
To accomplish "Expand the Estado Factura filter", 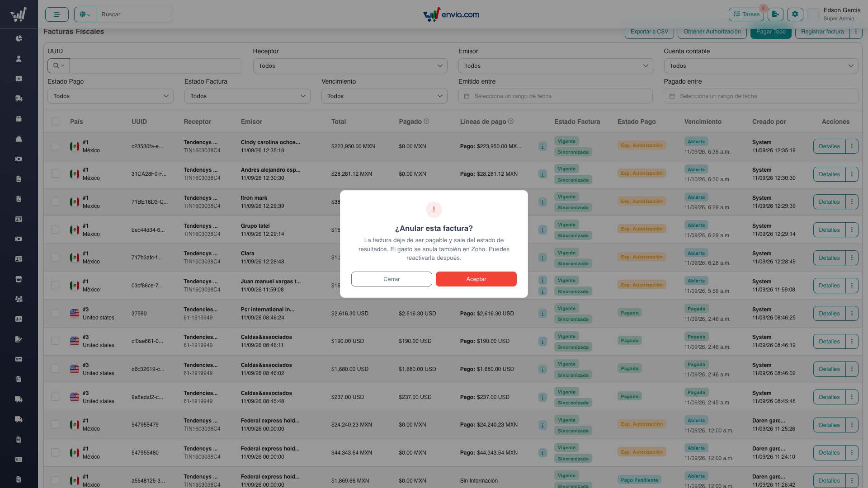I will (247, 96).
